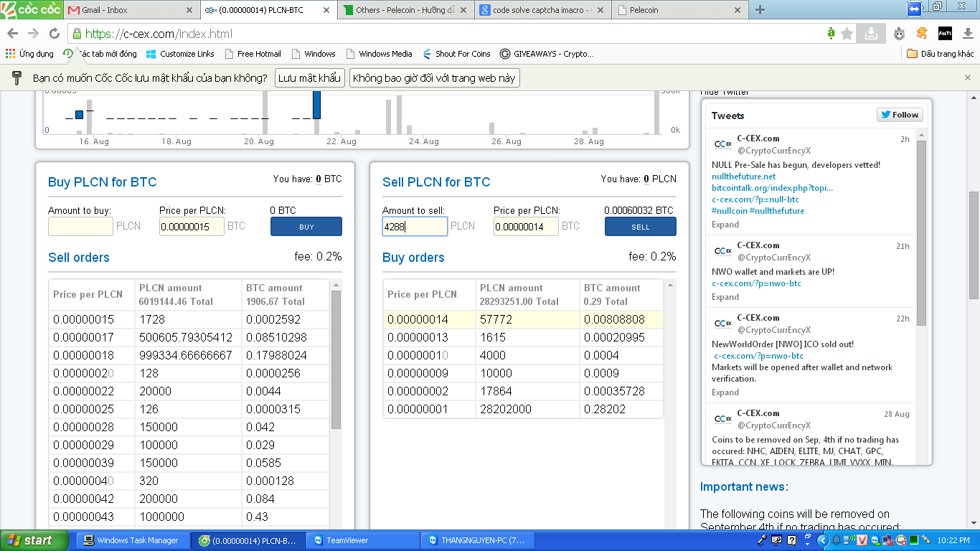Open the Ứng dụng apps shortcut icon

coord(10,54)
